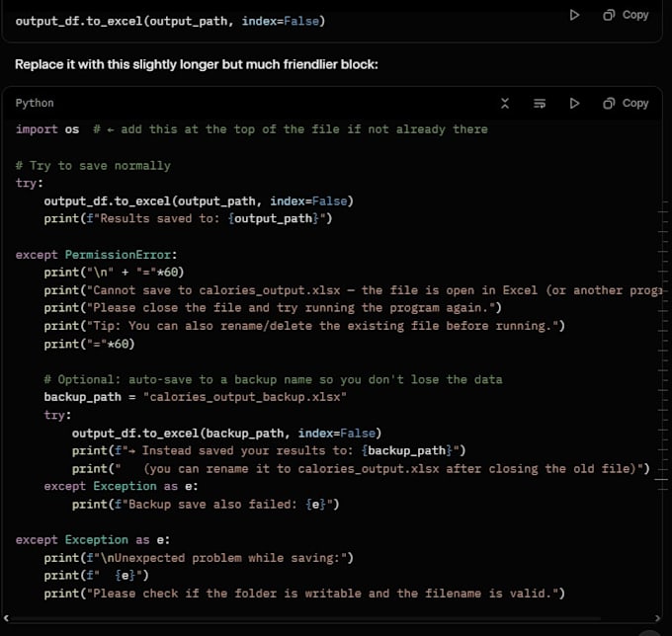Viewport: 672px width, 636px height.
Task: Click the 'Cannot save to calories_output.xlsx' line
Action: (x=352, y=290)
